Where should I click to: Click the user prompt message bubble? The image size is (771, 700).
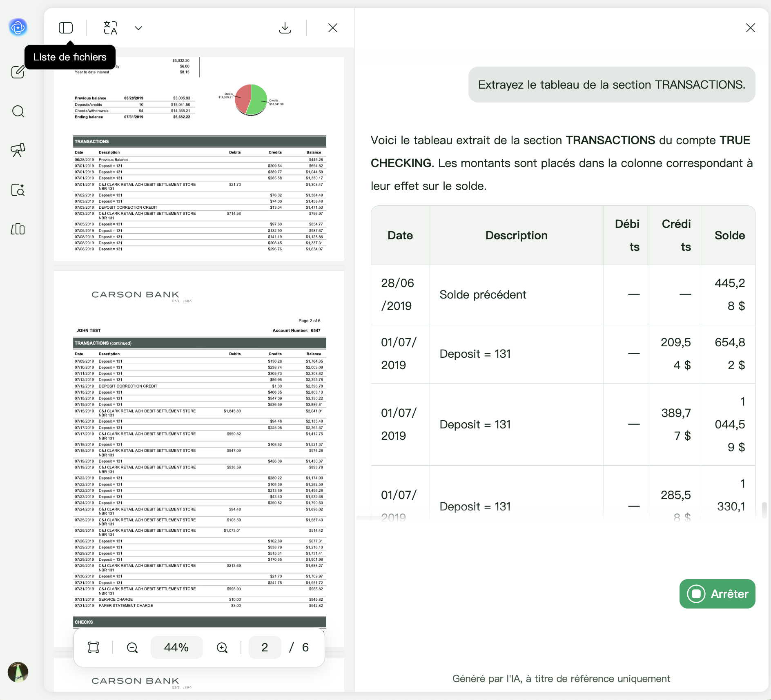tap(612, 85)
